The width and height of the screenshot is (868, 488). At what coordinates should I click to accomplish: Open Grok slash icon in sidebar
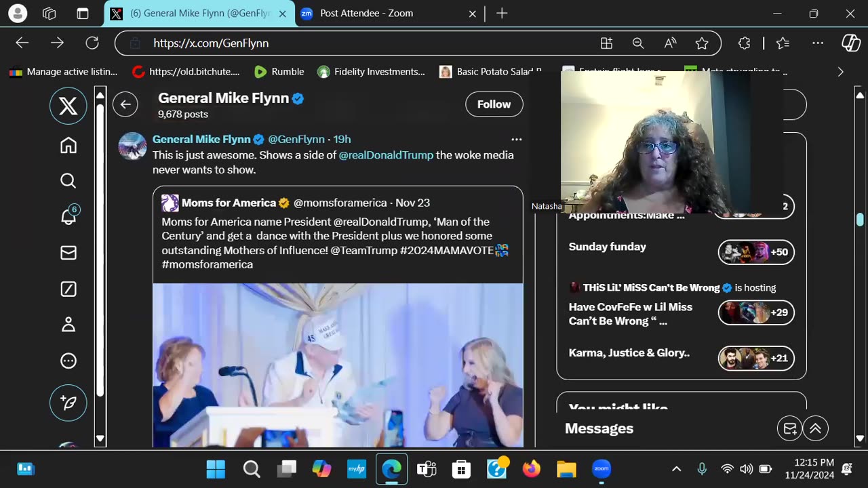click(x=68, y=289)
